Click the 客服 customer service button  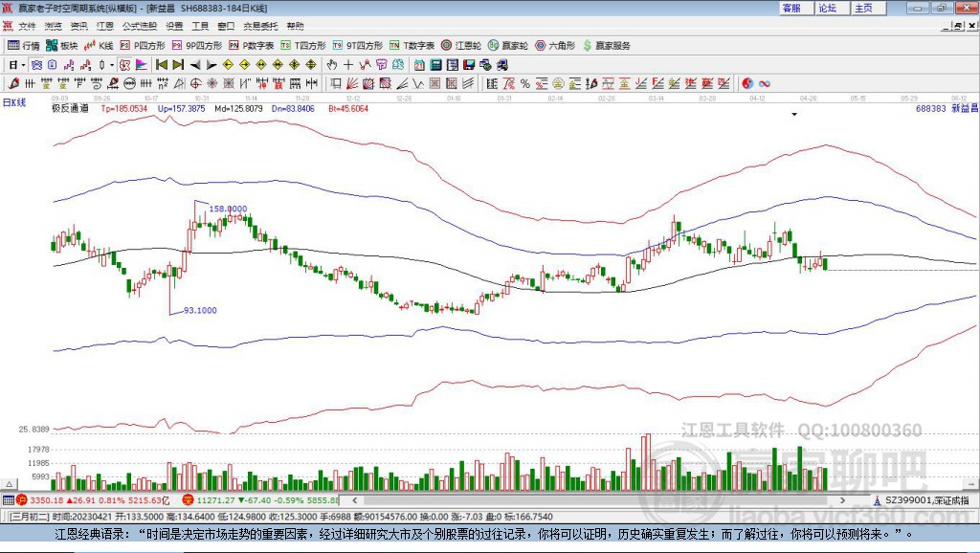pyautogui.click(x=791, y=8)
